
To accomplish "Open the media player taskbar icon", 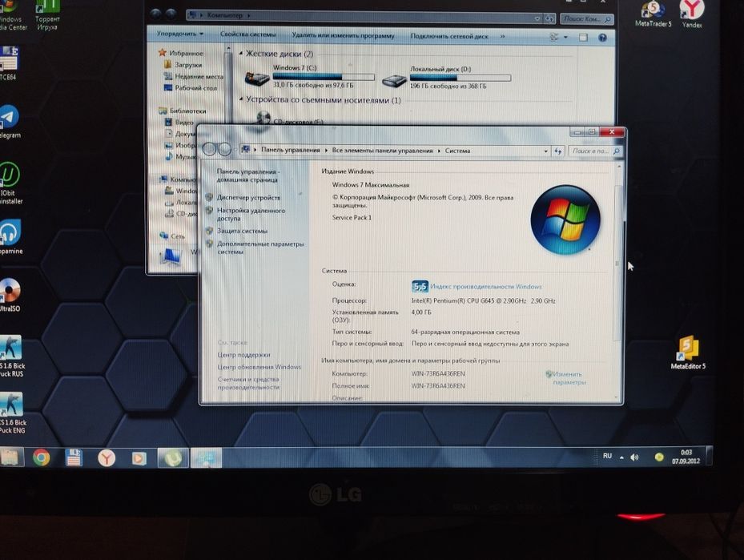I will click(x=139, y=458).
